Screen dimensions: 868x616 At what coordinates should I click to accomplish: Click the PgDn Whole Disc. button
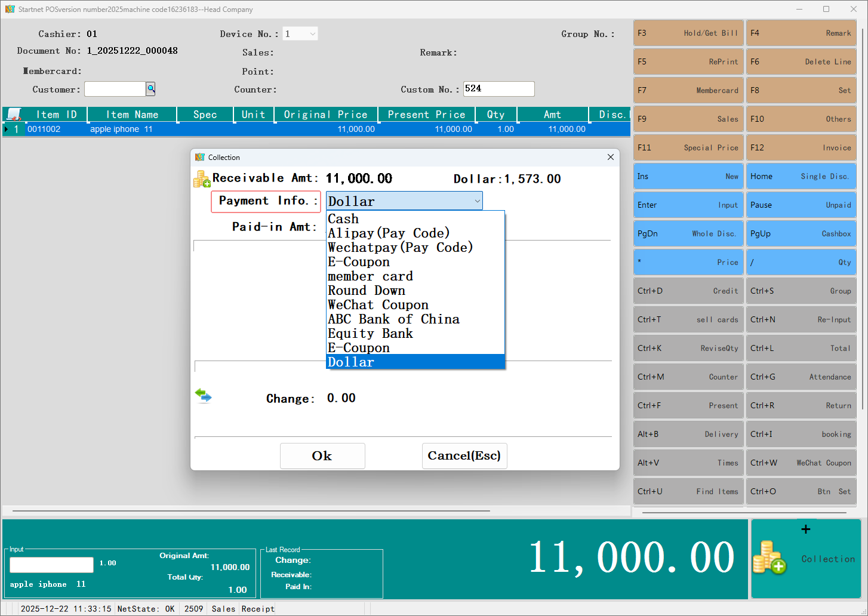[688, 233]
